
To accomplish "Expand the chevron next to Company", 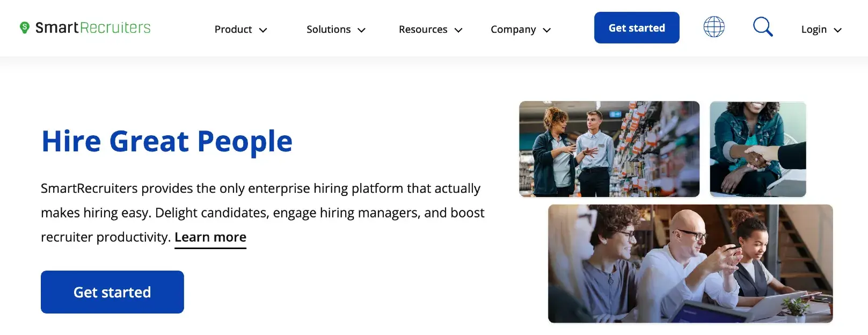I will 547,30.
